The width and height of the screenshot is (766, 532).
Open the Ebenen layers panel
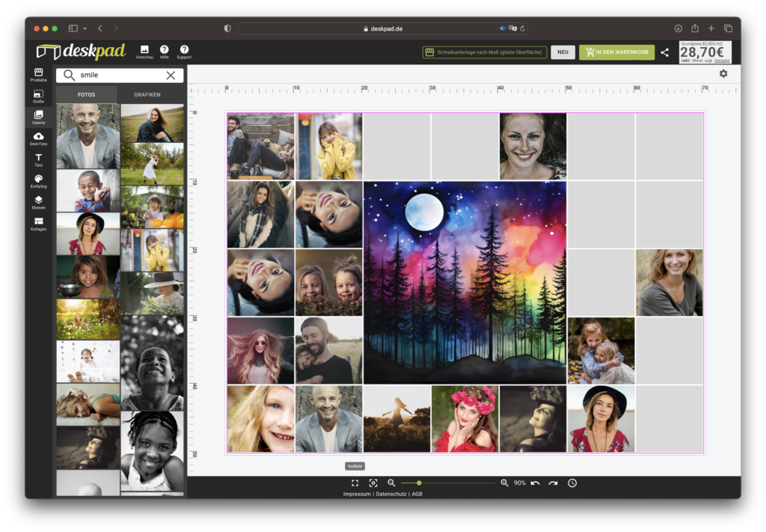38,202
